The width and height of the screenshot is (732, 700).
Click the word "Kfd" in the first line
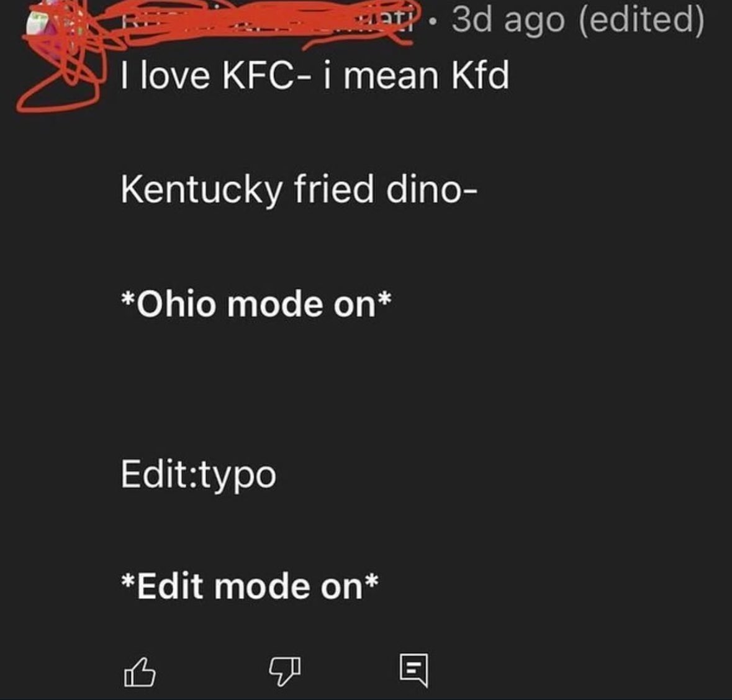click(x=480, y=76)
